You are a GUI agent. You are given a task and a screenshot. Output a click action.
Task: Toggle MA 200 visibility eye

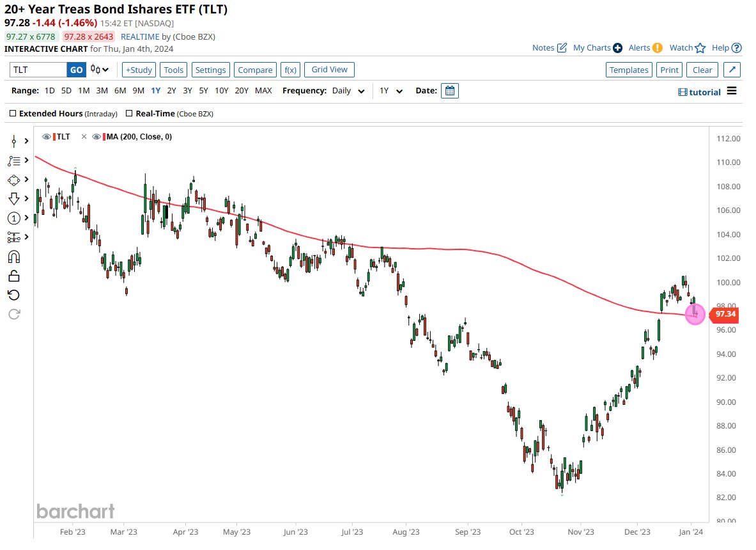pyautogui.click(x=96, y=136)
